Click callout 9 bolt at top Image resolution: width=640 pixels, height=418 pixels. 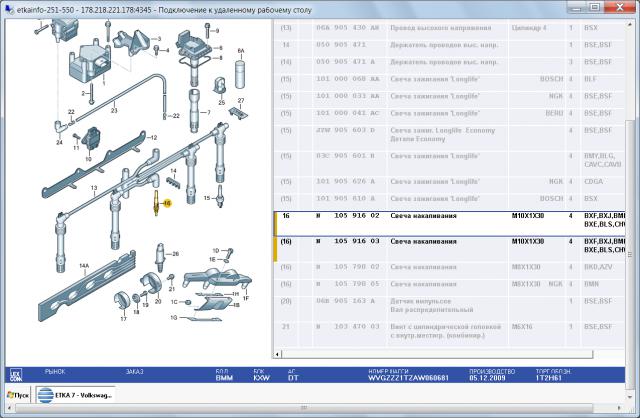217,31
